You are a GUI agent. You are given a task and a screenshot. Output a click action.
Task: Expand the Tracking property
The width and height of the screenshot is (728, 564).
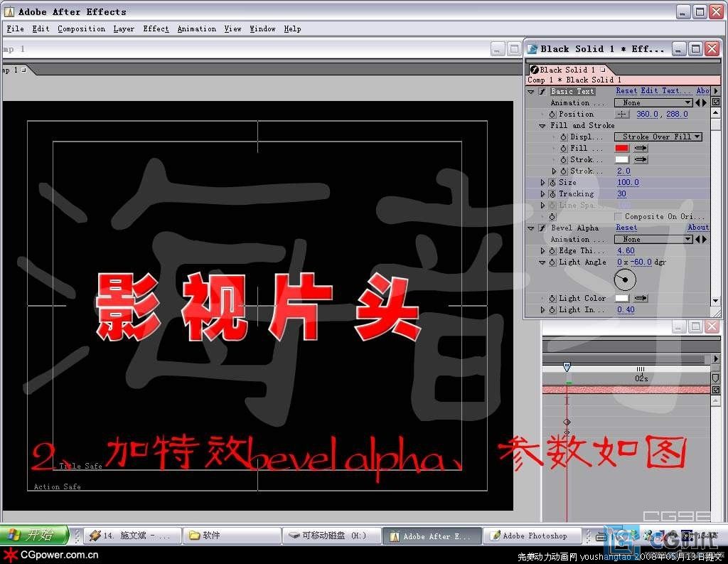pos(542,193)
